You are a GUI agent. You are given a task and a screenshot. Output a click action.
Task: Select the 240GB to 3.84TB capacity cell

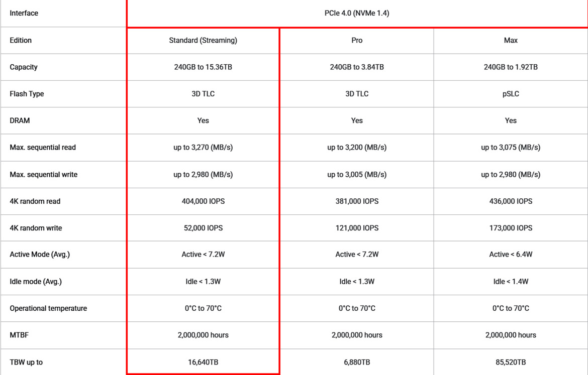coord(357,67)
